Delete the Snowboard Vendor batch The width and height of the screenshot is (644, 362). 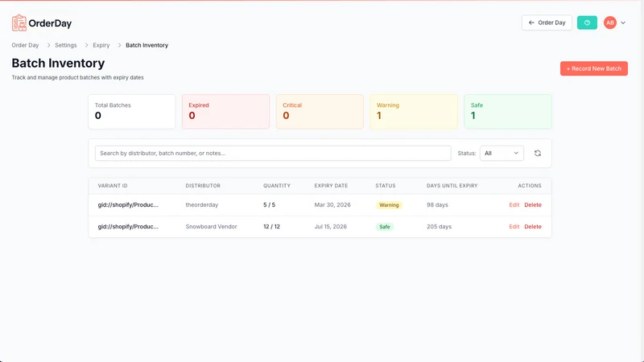coord(533,227)
